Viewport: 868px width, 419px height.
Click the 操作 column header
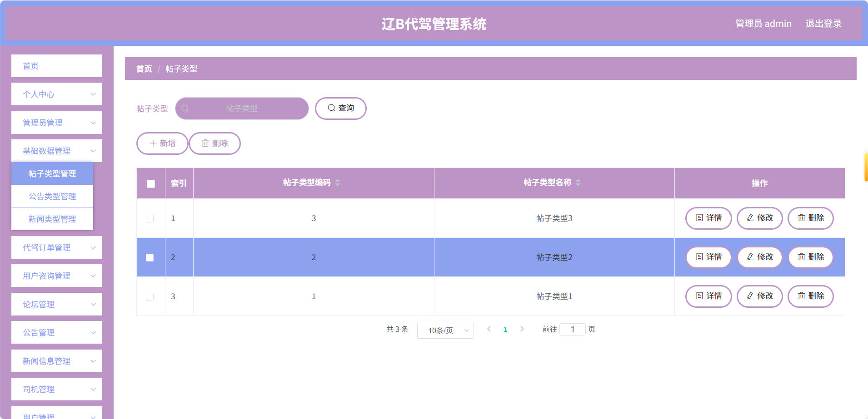[759, 183]
